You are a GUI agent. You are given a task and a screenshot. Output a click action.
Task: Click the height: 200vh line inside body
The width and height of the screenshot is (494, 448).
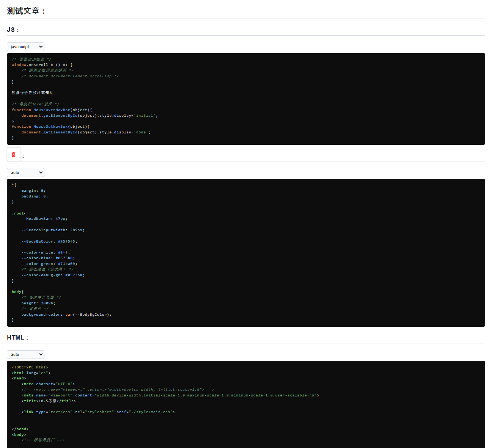(38, 303)
